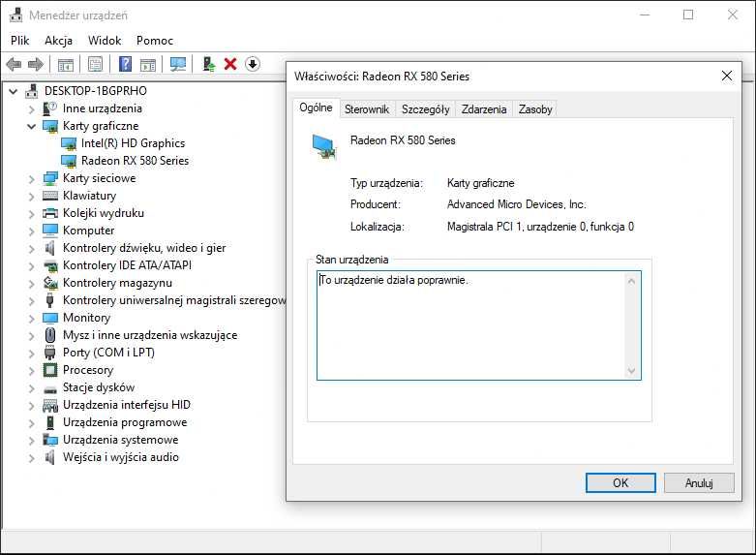Image resolution: width=756 pixels, height=555 pixels.
Task: Expand the Porty (COM i LPT) branch
Action: [x=31, y=354]
